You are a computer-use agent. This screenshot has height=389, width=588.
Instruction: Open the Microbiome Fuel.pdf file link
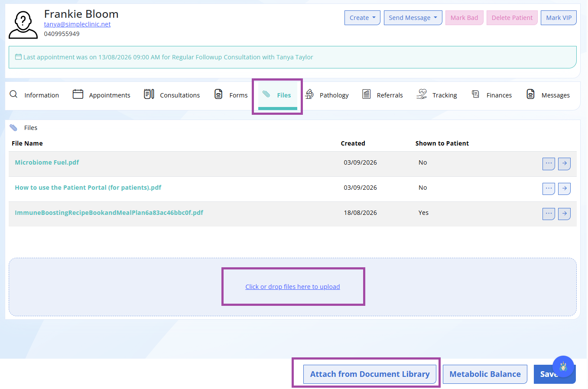click(47, 162)
